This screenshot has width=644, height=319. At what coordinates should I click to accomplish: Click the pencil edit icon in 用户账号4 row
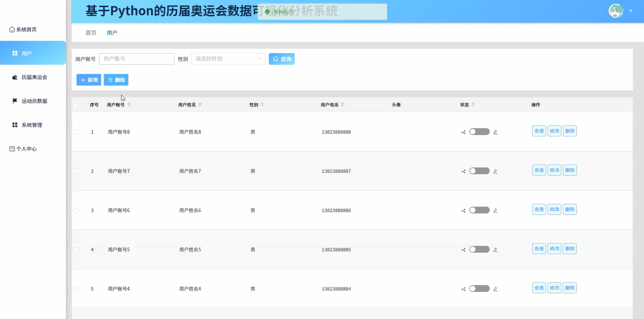click(495, 289)
